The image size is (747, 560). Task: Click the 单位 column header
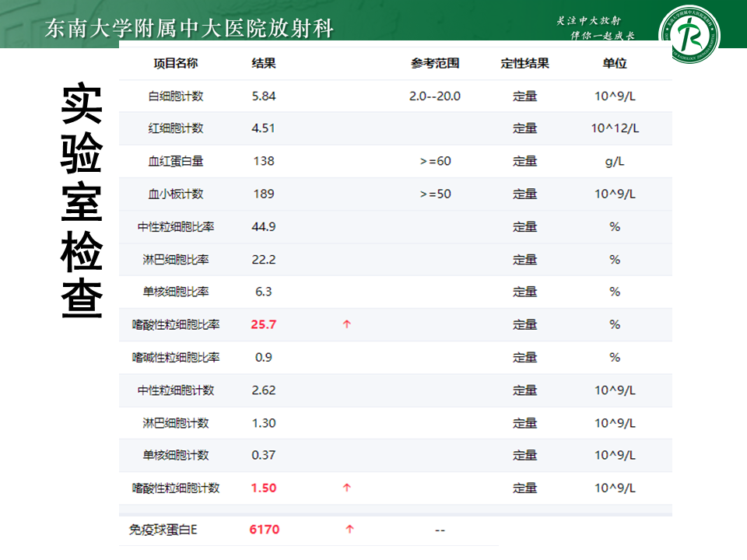pos(615,64)
